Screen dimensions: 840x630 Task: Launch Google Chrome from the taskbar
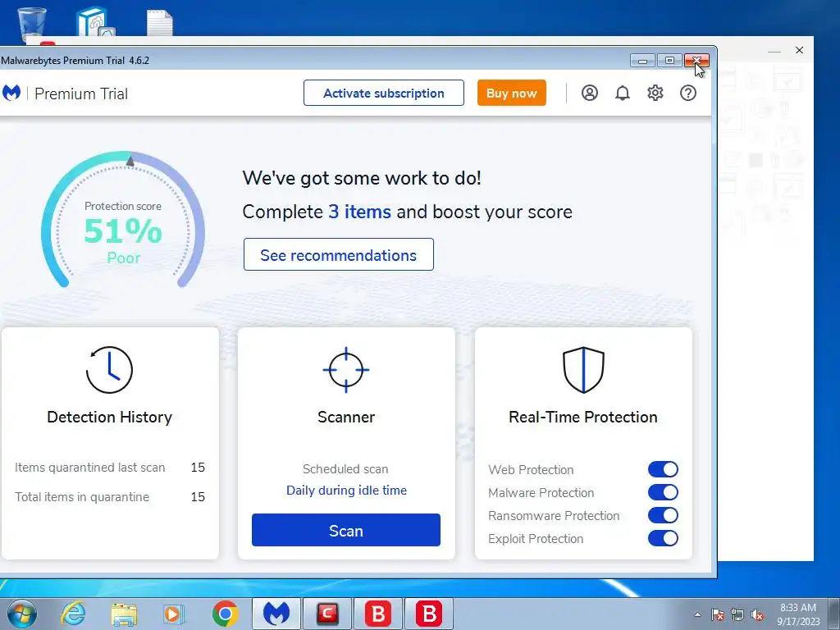point(225,614)
